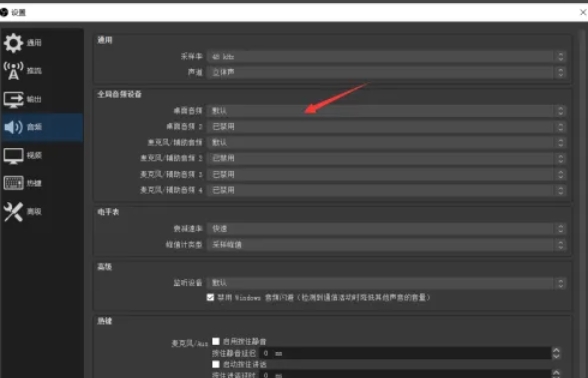The height and width of the screenshot is (378, 588).
Task: Open the 麦克风/辅助音频 3 dropdown
Action: click(x=386, y=174)
